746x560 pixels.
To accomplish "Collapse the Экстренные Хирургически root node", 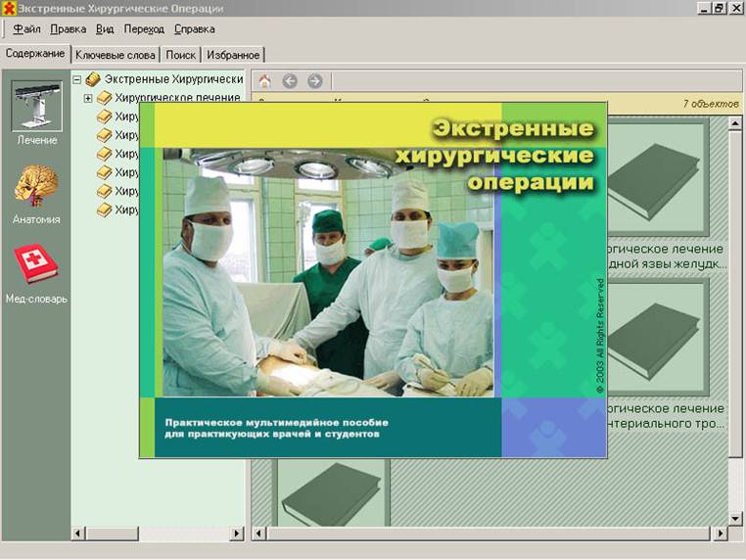I will (77, 79).
